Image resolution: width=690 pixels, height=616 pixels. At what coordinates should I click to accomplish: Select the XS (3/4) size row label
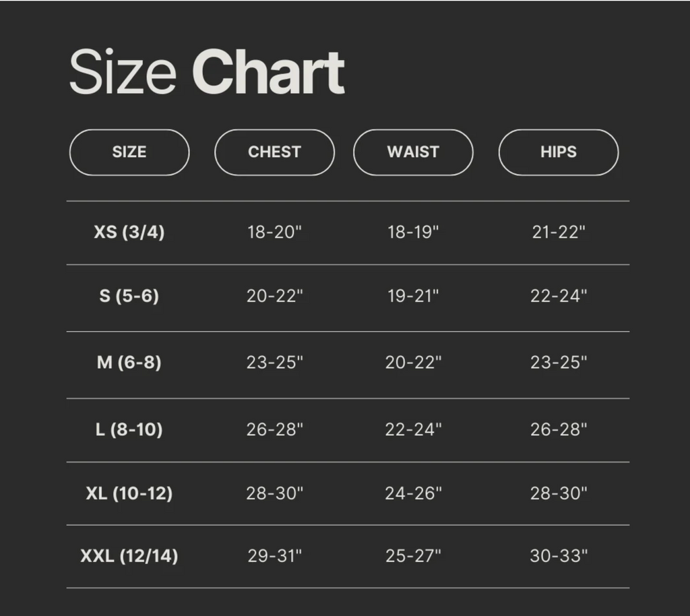[x=129, y=232]
